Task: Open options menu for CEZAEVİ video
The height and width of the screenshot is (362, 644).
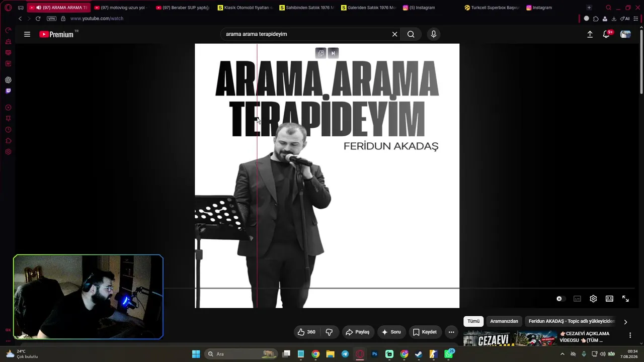Action: coord(630,335)
